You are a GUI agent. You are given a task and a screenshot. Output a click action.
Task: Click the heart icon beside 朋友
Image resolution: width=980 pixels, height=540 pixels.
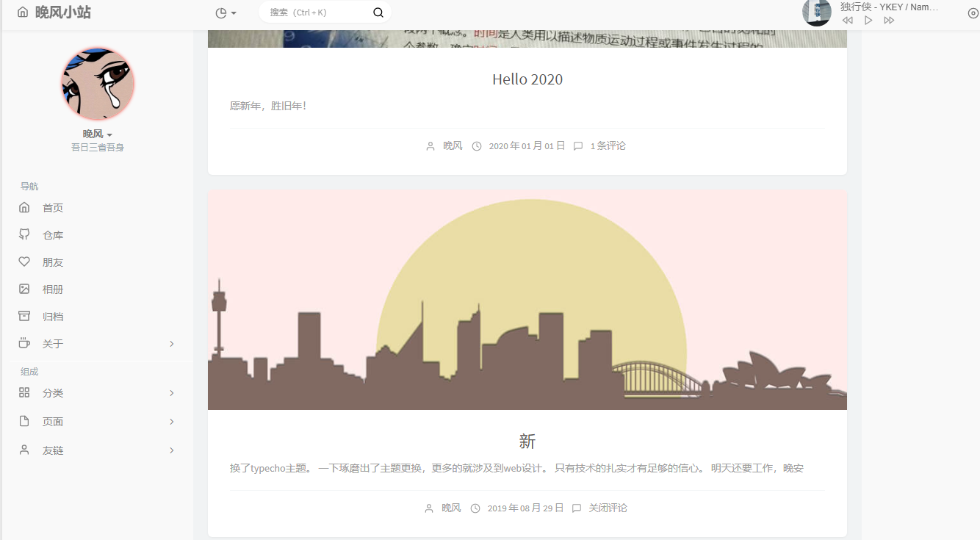24,262
